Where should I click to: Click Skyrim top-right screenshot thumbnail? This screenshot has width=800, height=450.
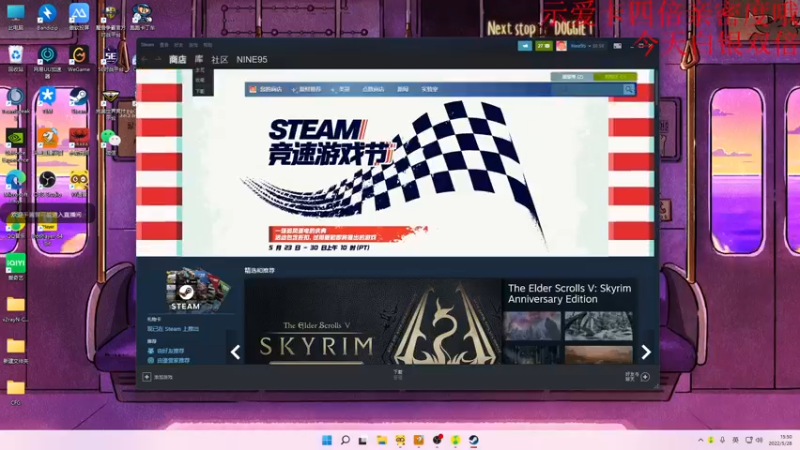tap(598, 326)
